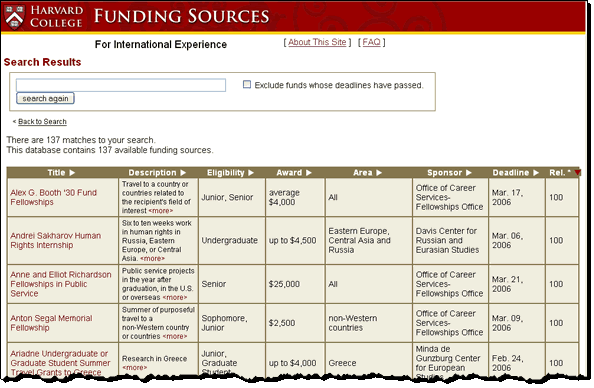
Task: Sort by Eligibility column arrow
Action: pos(251,173)
